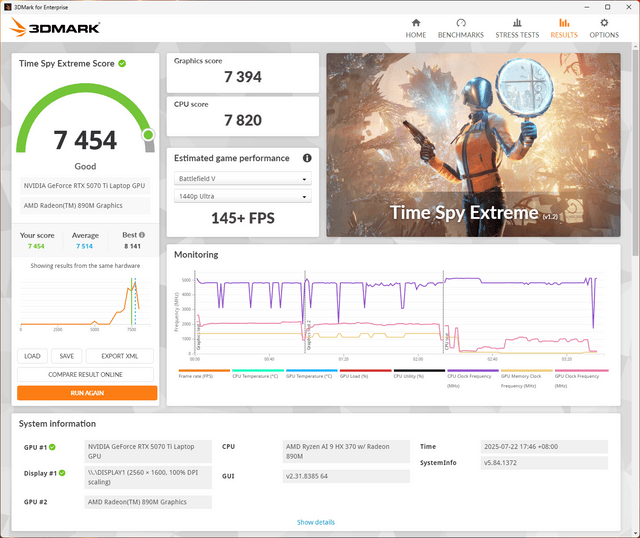Click the 3DMark logo
Image resolution: width=640 pixels, height=538 pixels.
coord(55,27)
